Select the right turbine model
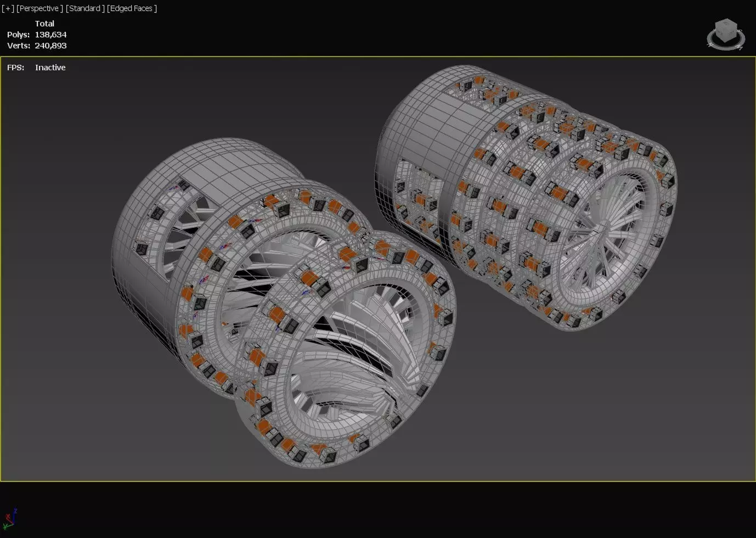 527,198
